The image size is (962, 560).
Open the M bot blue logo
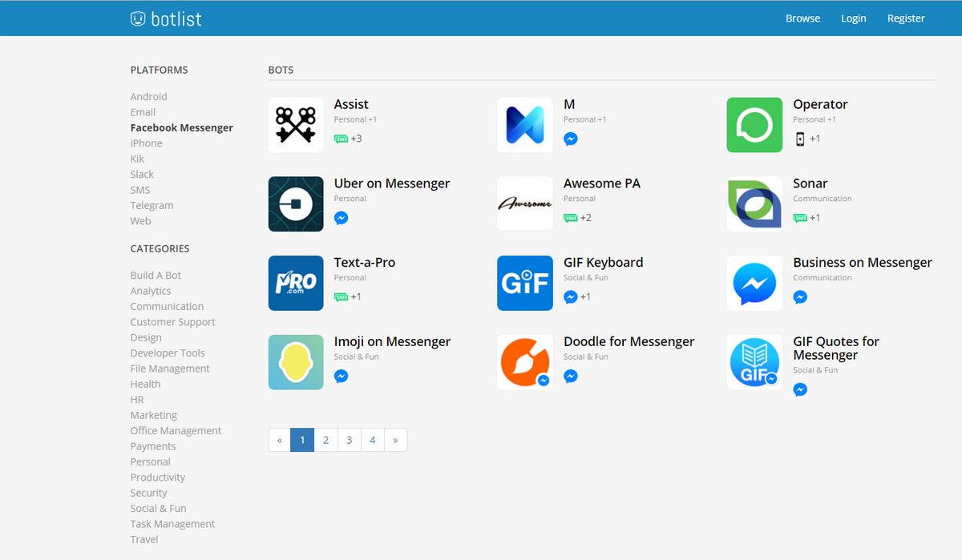click(525, 125)
